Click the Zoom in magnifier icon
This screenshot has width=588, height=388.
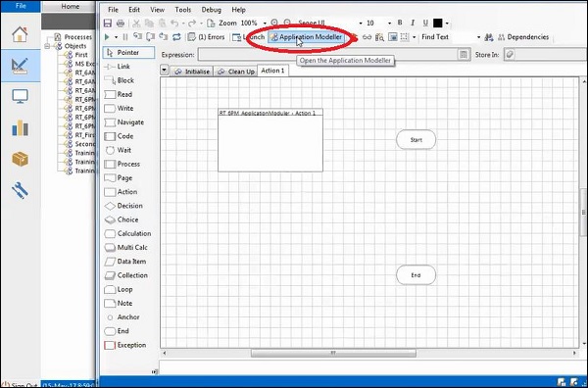click(x=274, y=23)
